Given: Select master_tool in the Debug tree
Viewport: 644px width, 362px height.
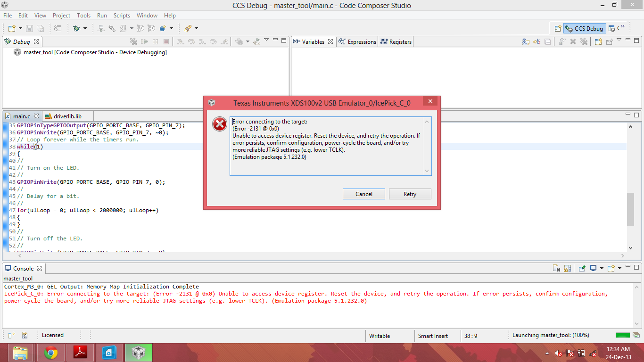Looking at the screenshot, I should [x=95, y=52].
